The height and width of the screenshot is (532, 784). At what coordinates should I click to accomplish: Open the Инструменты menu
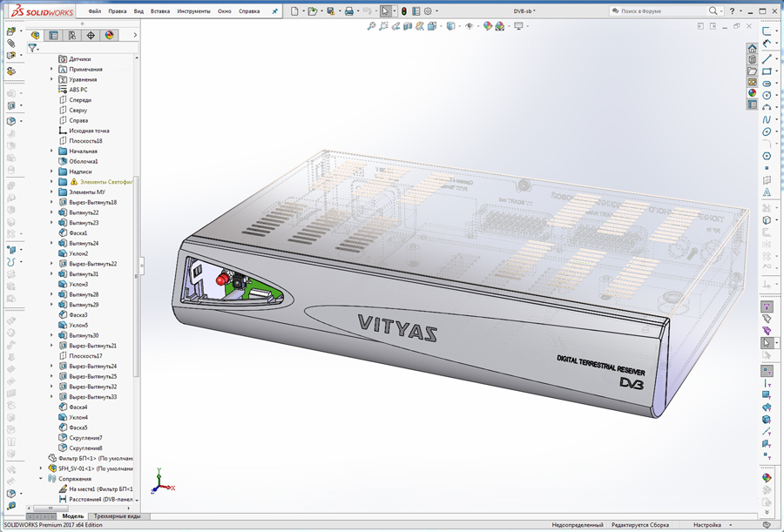pos(193,11)
